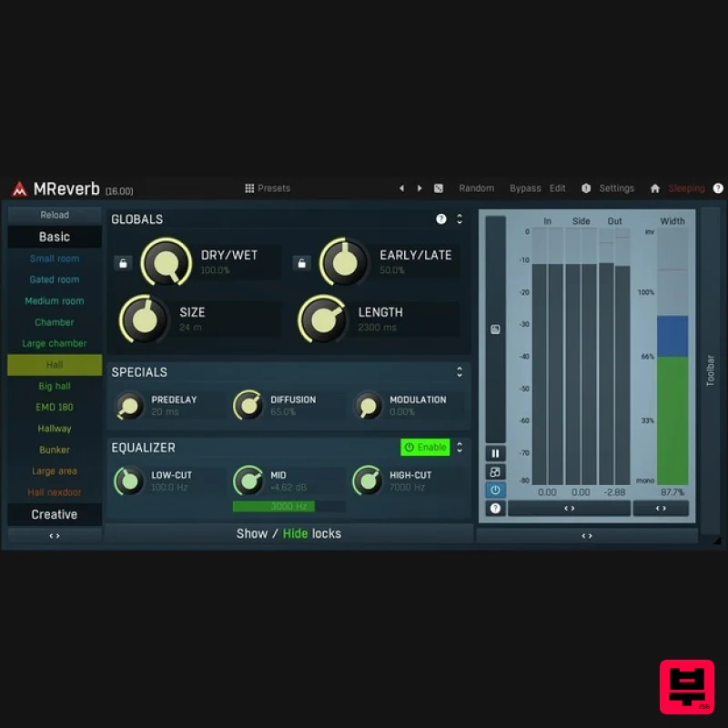
Task: Collapse the SPECIALS section
Action: [x=460, y=371]
